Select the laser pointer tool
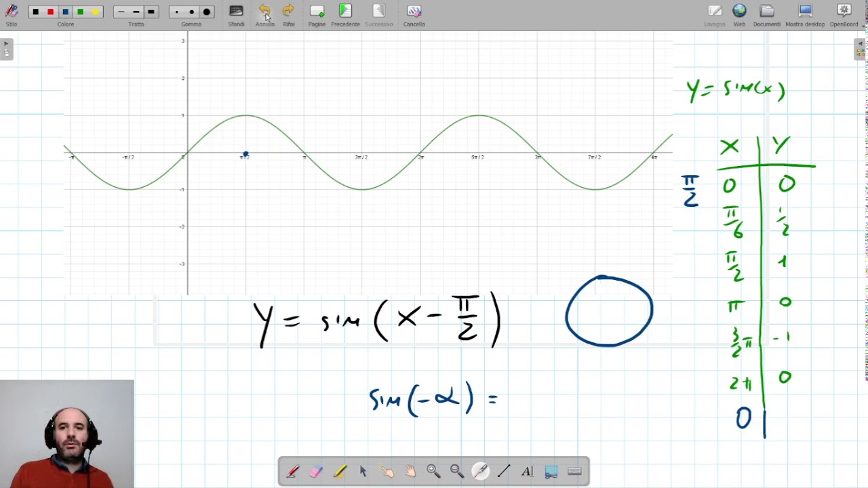This screenshot has width=868, height=488. click(x=480, y=472)
